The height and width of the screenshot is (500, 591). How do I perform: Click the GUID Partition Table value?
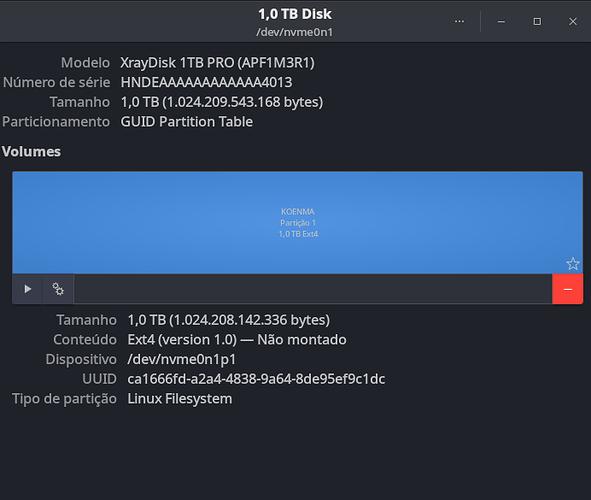click(x=187, y=122)
